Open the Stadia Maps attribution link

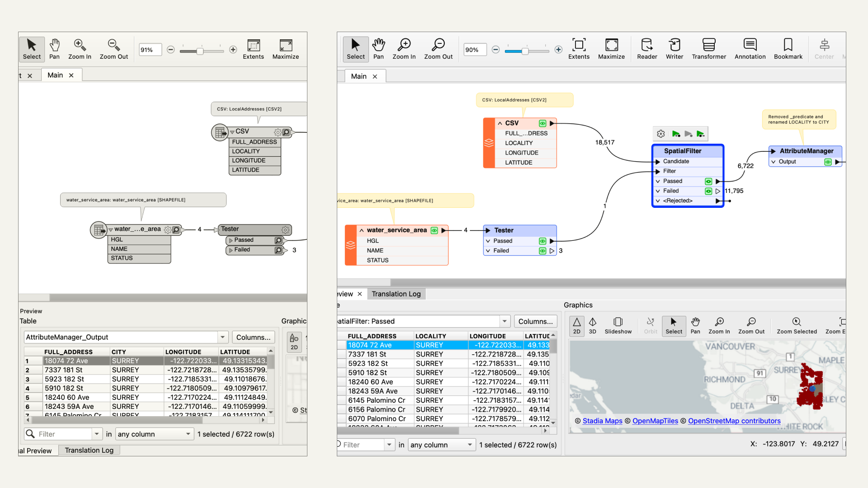[x=602, y=421]
